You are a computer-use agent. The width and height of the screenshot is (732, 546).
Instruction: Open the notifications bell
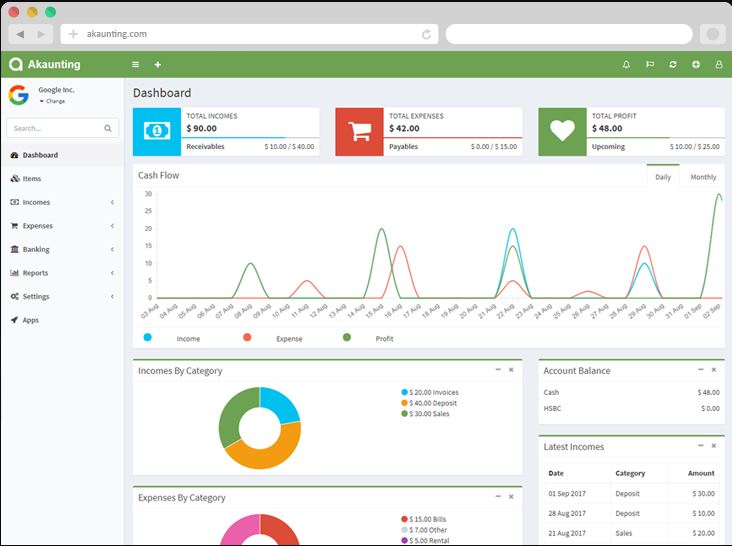tap(626, 64)
